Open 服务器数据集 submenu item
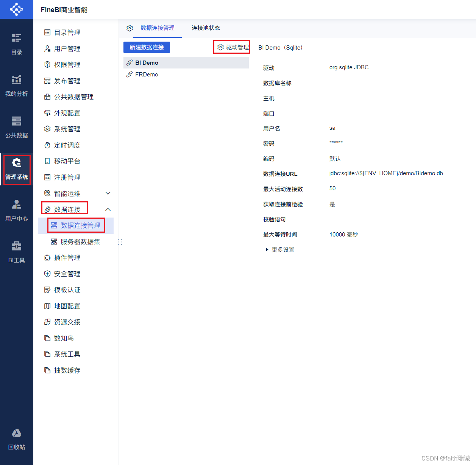476x465 pixels. click(x=80, y=242)
